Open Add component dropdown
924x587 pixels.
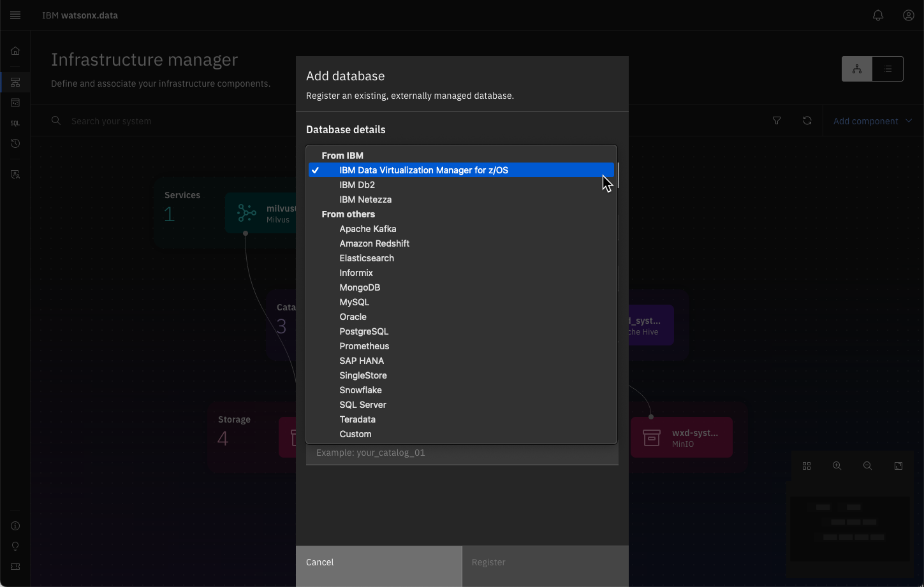click(873, 121)
